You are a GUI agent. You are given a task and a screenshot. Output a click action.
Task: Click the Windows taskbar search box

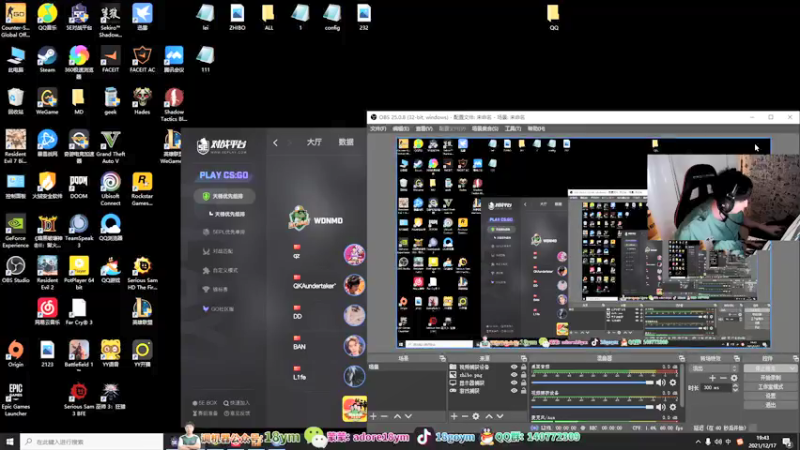tap(92, 442)
